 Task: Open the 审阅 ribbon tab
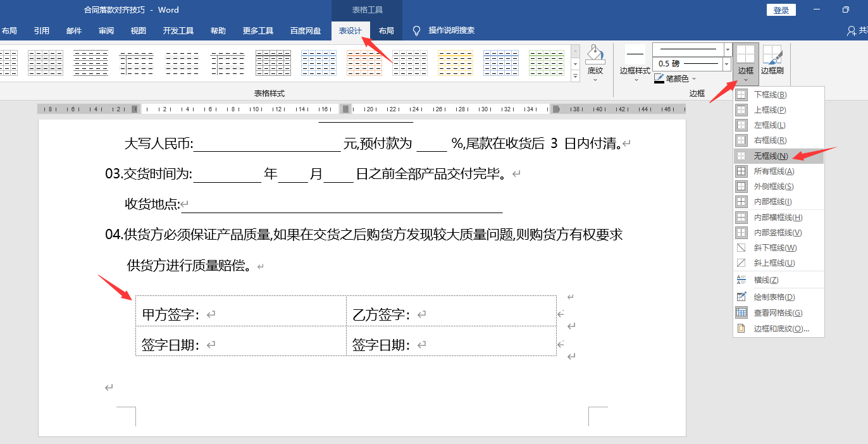coord(106,30)
